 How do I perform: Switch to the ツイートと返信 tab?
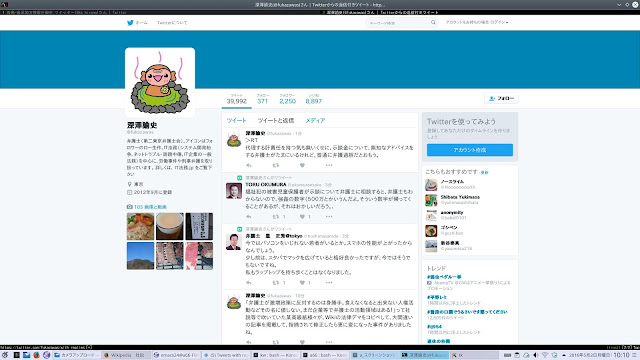[276, 120]
